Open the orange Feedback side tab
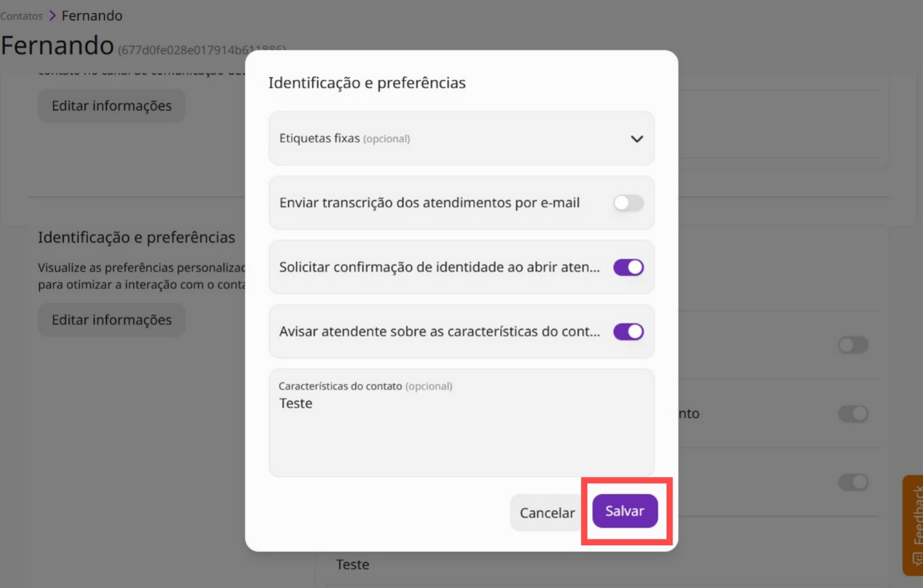The width and height of the screenshot is (923, 588). 913,525
